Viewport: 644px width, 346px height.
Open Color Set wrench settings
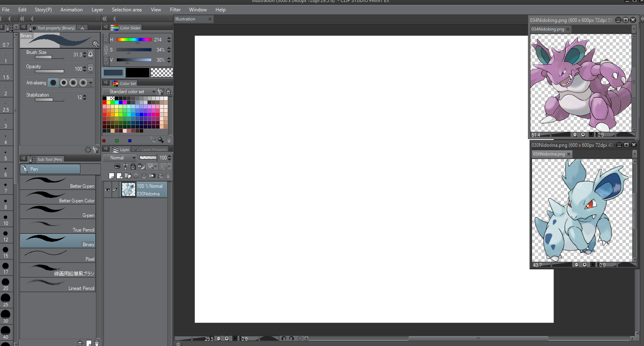[162, 92]
